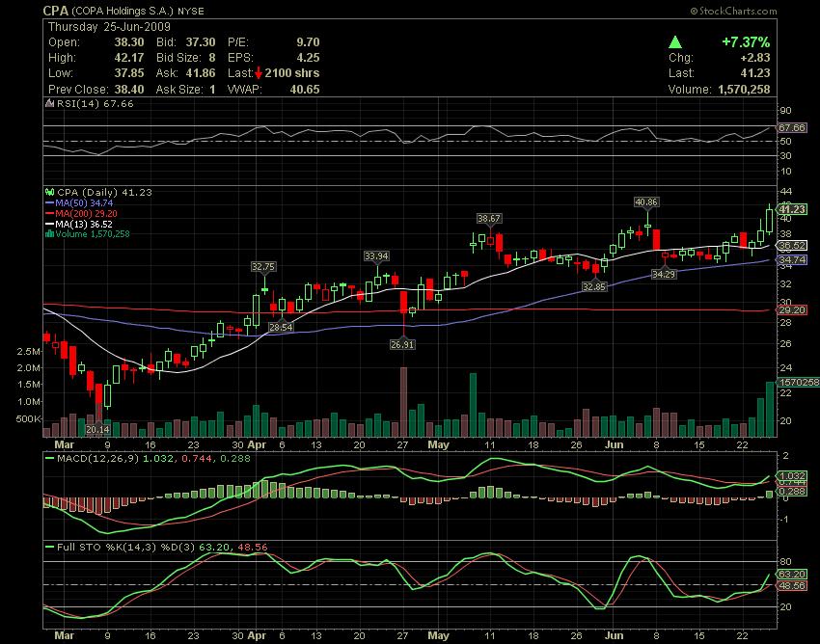Click the CPA ticker symbol in the title
The image size is (820, 644).
pyautogui.click(x=55, y=11)
